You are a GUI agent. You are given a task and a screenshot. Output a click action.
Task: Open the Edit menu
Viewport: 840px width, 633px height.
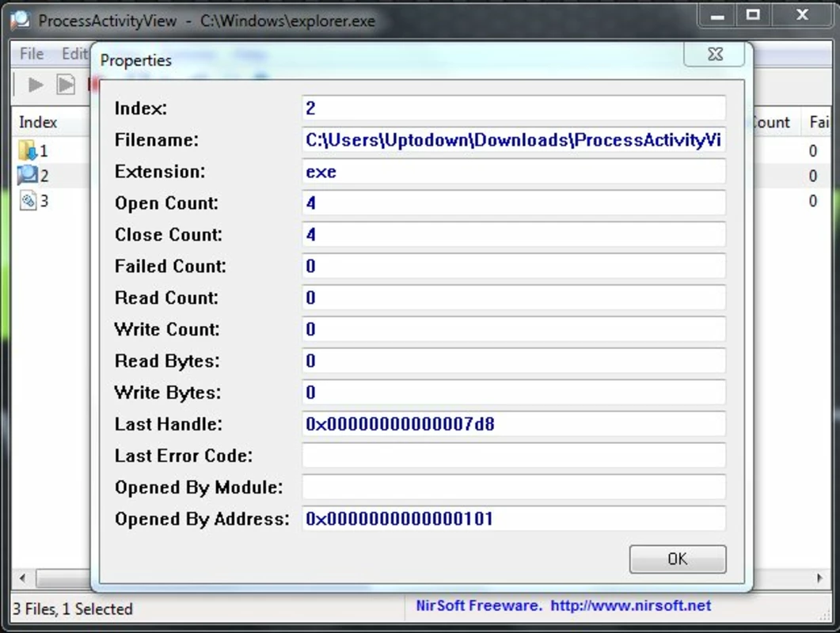(x=74, y=54)
